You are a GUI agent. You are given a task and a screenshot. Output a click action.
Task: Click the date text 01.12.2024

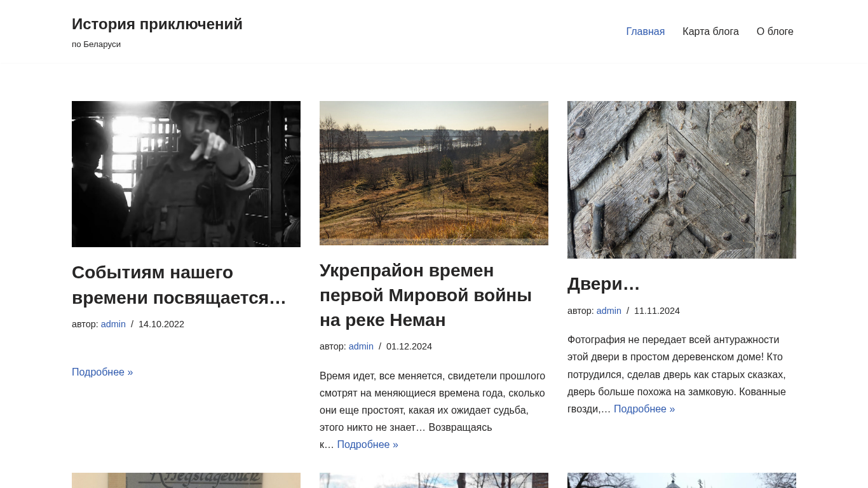tap(409, 346)
